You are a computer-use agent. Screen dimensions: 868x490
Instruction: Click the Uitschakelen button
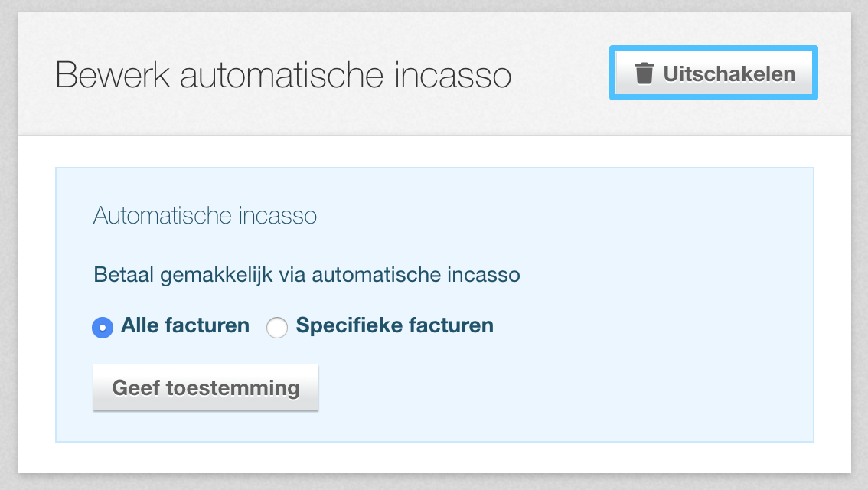coord(713,73)
